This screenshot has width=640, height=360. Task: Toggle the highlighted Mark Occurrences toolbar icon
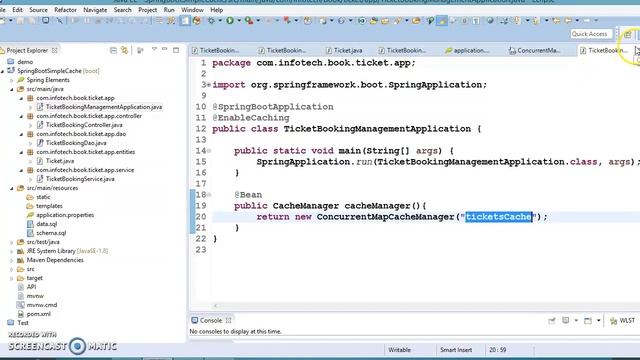442,20
